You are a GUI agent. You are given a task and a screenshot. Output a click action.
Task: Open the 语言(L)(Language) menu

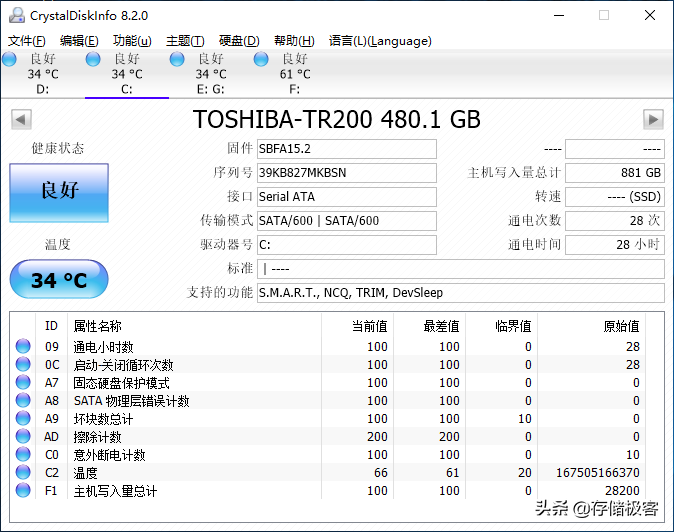click(x=380, y=41)
